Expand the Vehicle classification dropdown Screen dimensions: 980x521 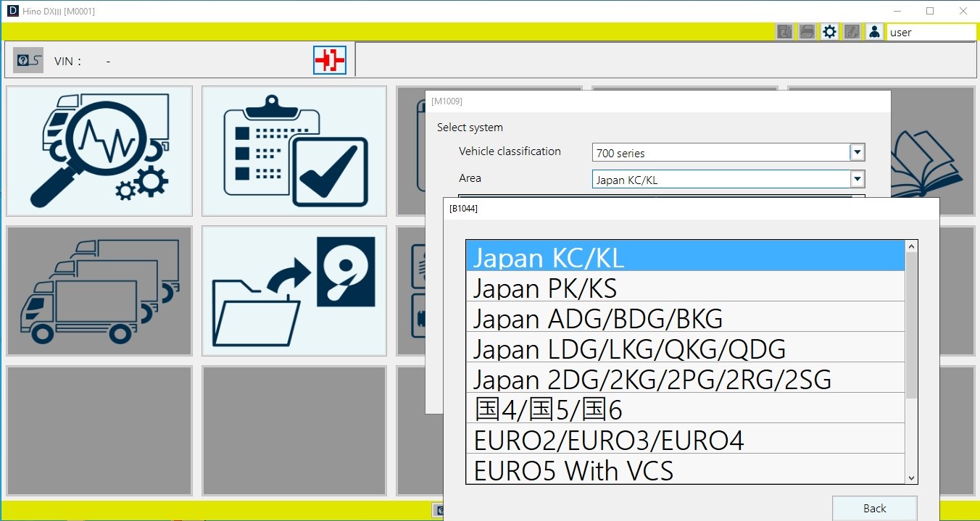[857, 152]
